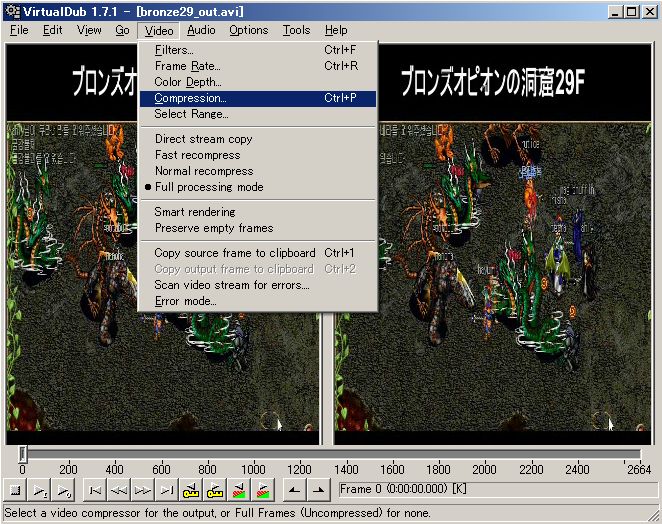The image size is (662, 524).
Task: Go to next key frame icon
Action: (x=215, y=490)
